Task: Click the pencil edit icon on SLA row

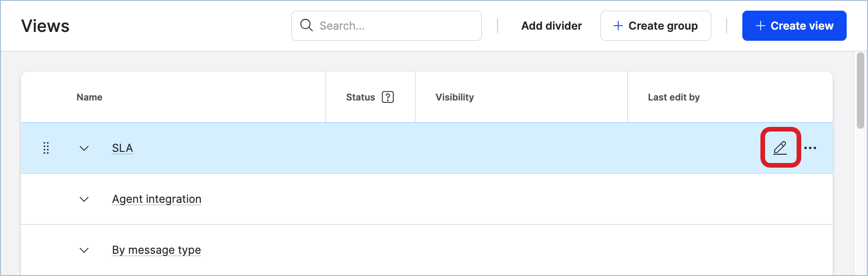Action: pyautogui.click(x=780, y=148)
